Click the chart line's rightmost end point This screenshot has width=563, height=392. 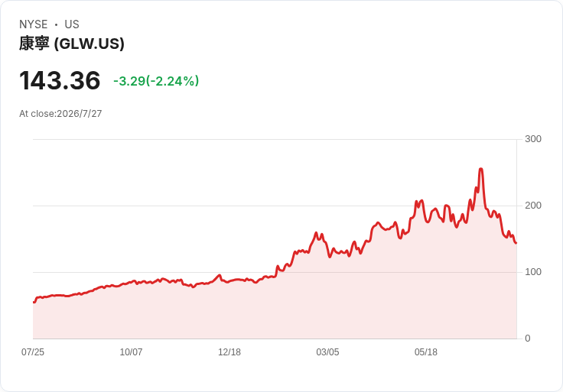pos(516,243)
